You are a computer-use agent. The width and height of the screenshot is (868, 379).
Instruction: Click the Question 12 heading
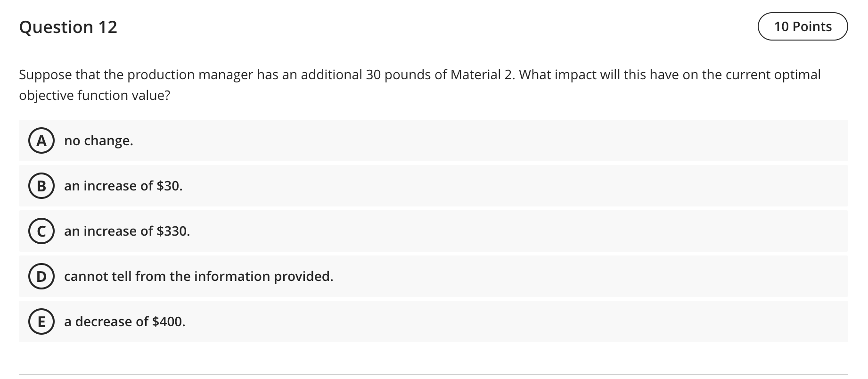pyautogui.click(x=68, y=27)
